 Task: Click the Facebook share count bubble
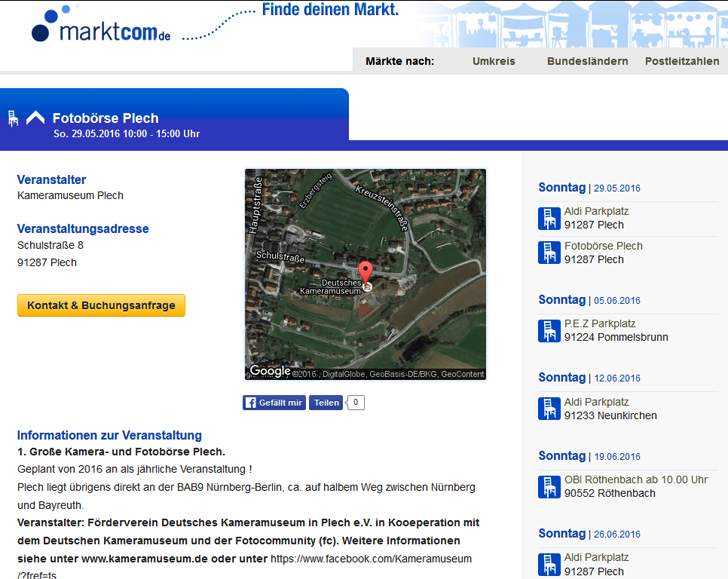pyautogui.click(x=355, y=402)
